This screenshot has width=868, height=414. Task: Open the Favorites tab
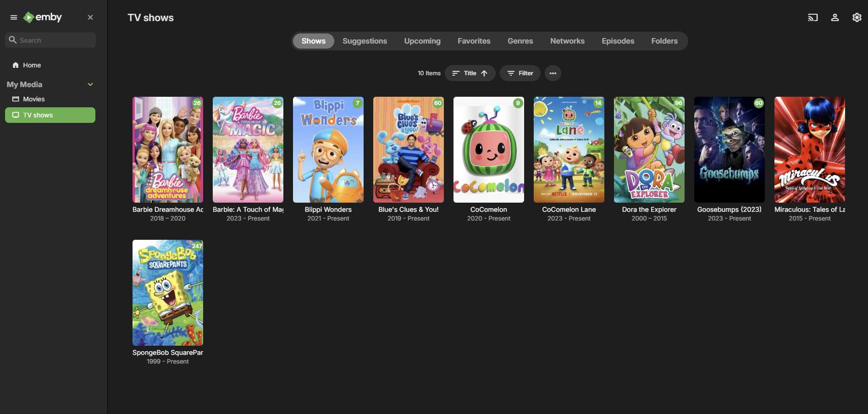pos(474,41)
